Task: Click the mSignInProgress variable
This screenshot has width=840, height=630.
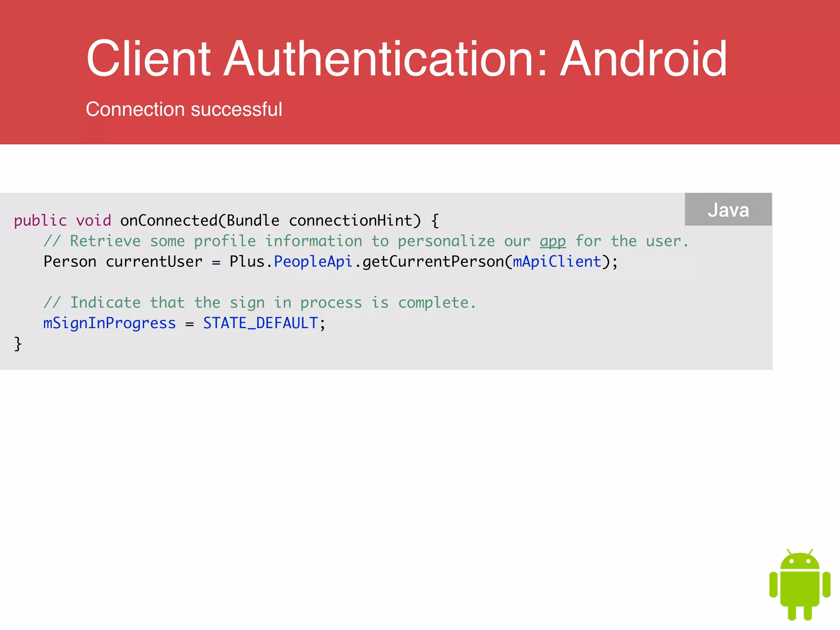Action: 110,324
